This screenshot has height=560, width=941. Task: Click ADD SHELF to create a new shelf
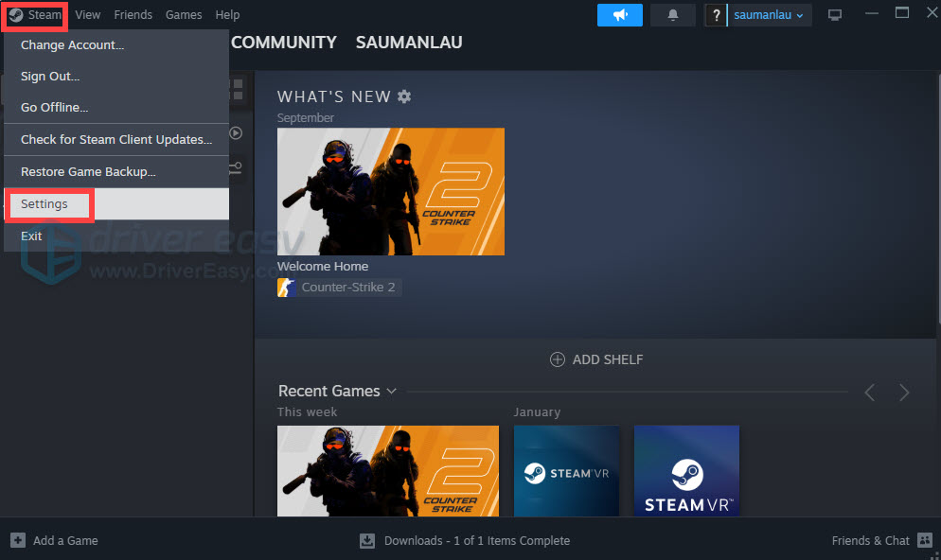click(596, 359)
